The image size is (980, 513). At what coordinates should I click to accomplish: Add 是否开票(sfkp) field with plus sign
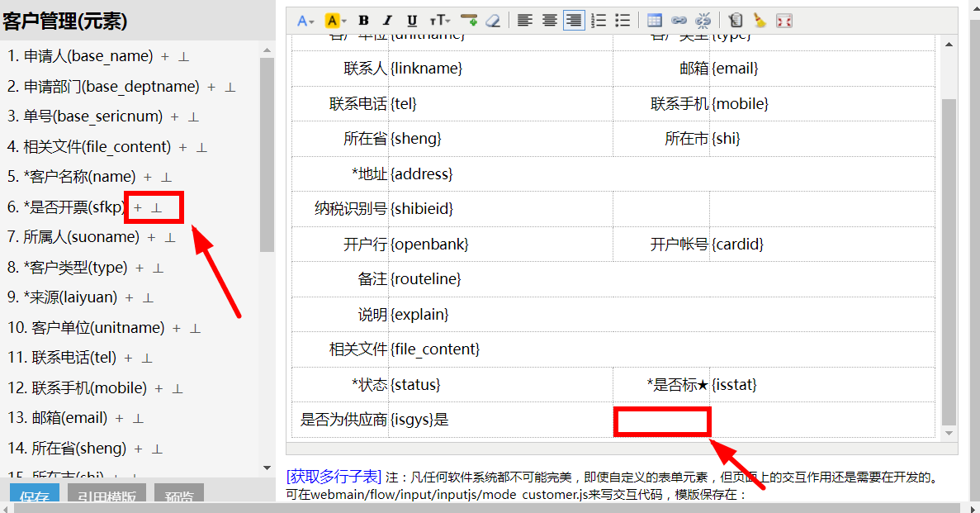coord(138,207)
